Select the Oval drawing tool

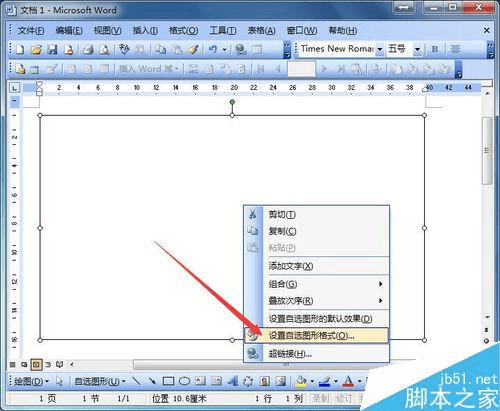pyautogui.click(x=184, y=381)
